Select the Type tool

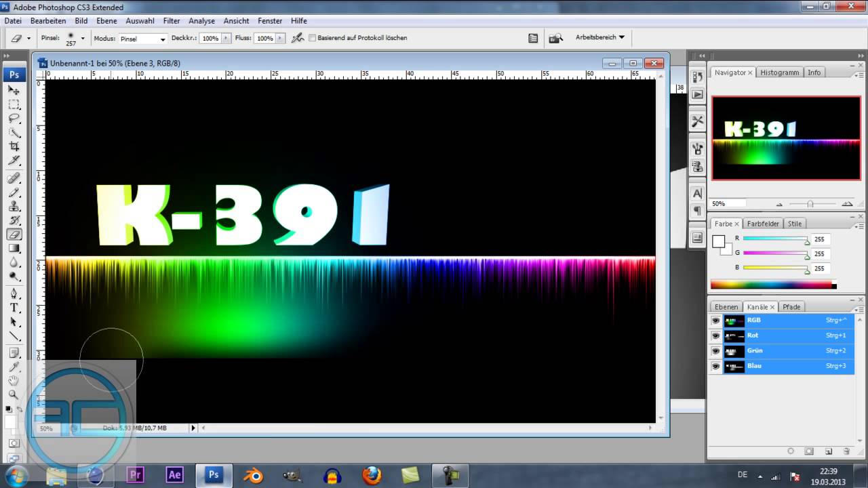pos(14,308)
